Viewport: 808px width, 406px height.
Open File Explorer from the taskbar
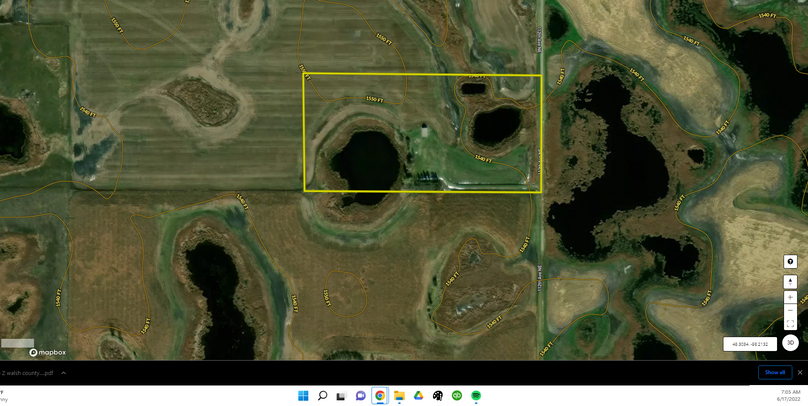pyautogui.click(x=399, y=396)
